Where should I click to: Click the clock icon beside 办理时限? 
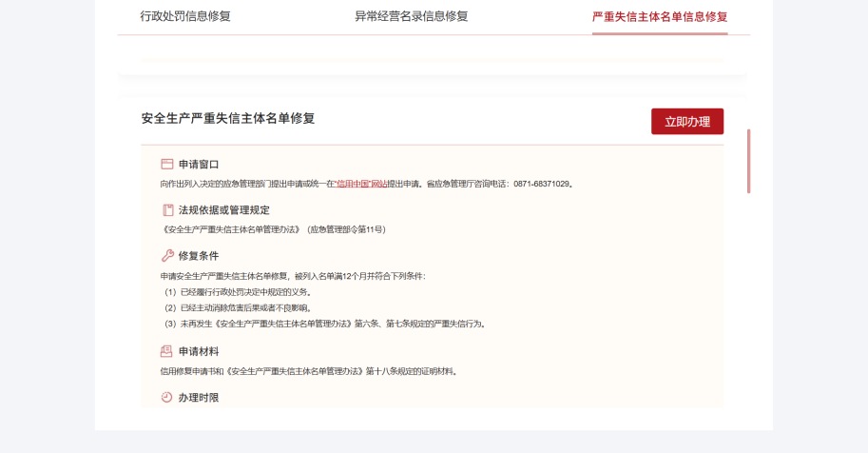167,397
